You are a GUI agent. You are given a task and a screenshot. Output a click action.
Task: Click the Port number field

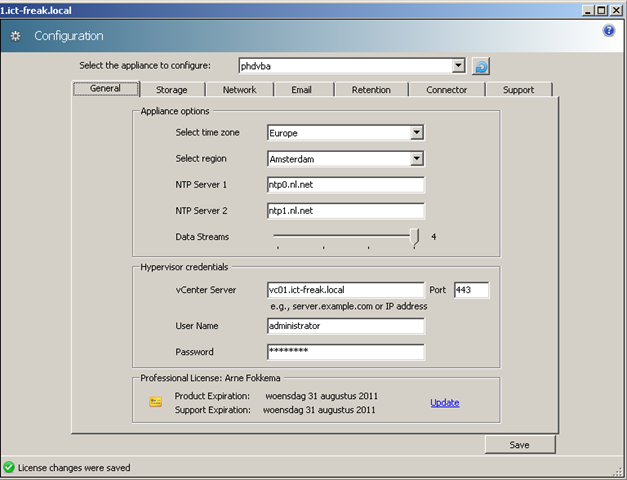pos(471,290)
